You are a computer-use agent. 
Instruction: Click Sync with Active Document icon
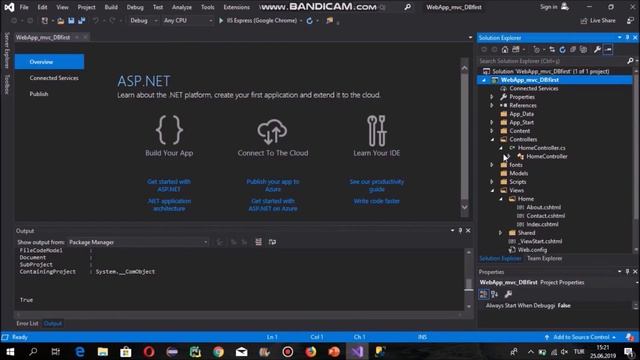pyautogui.click(x=552, y=49)
